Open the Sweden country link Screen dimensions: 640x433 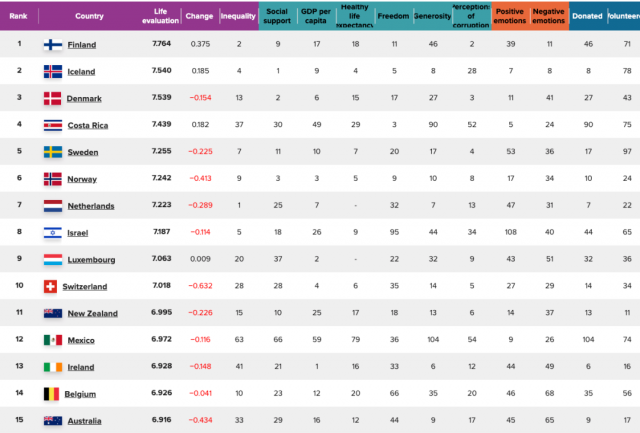pos(83,152)
